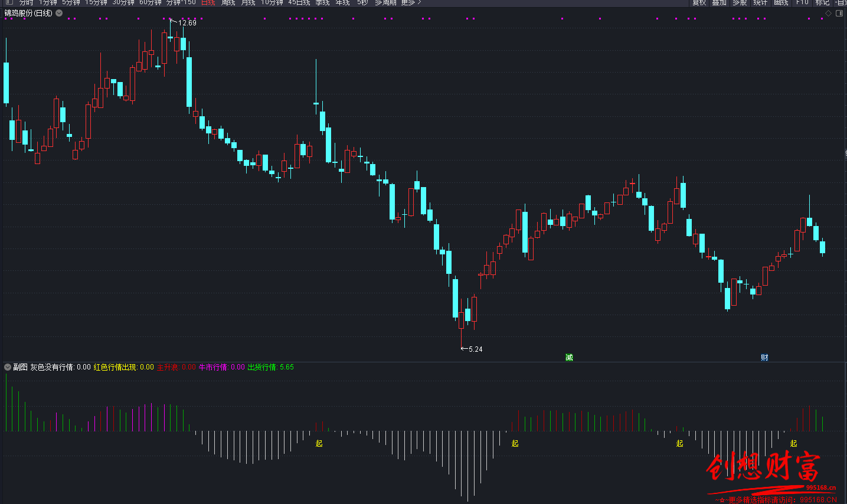
Task: Select the 15分钟 period tab
Action: [x=96, y=2]
